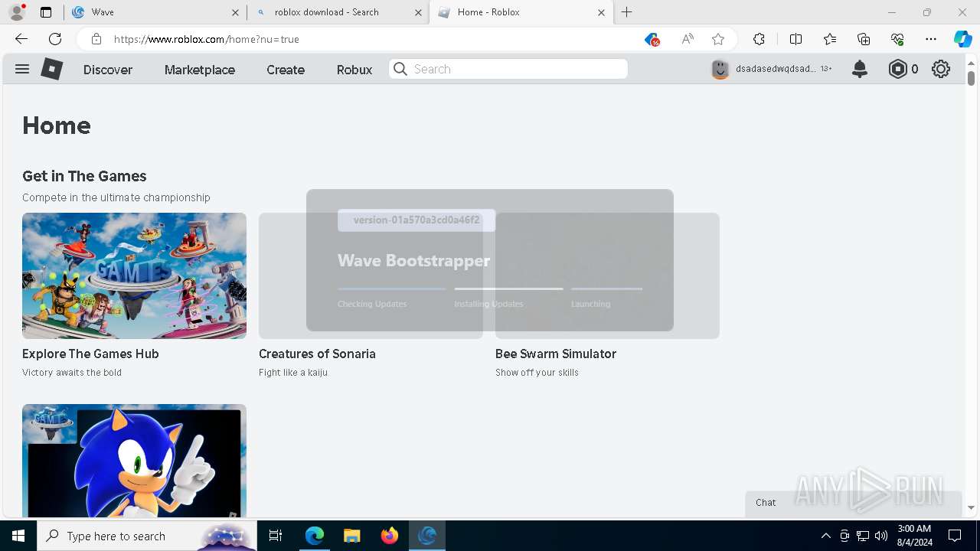Click the Installing Updates progress bar
980x551 pixels.
508,289
